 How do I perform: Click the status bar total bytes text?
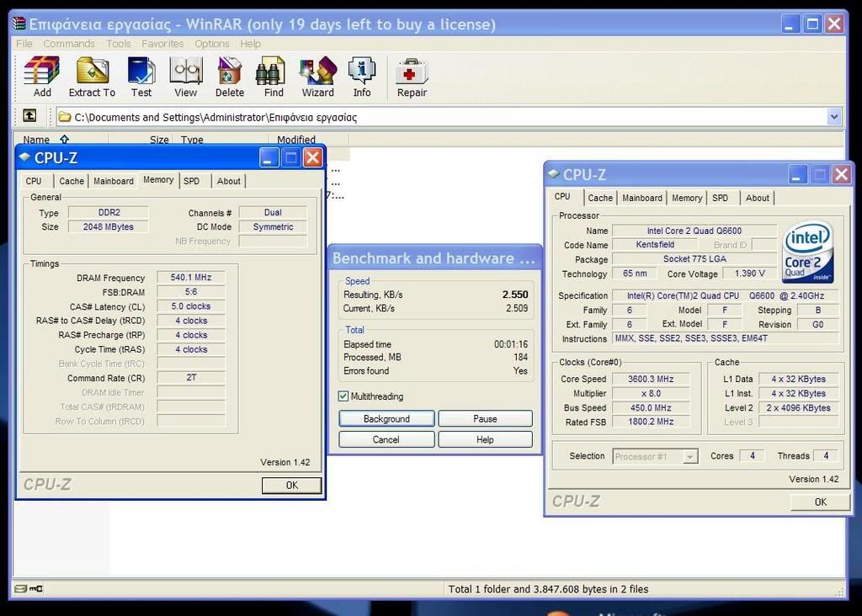coord(548,589)
